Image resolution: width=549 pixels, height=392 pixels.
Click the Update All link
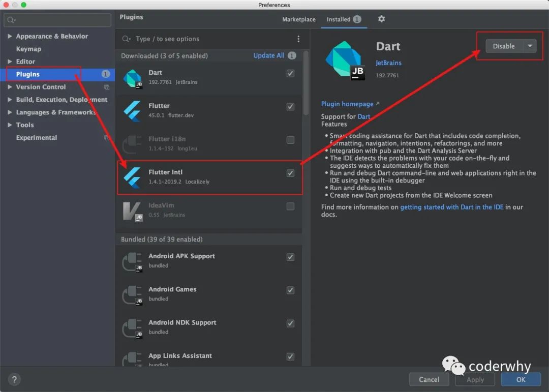(x=268, y=55)
